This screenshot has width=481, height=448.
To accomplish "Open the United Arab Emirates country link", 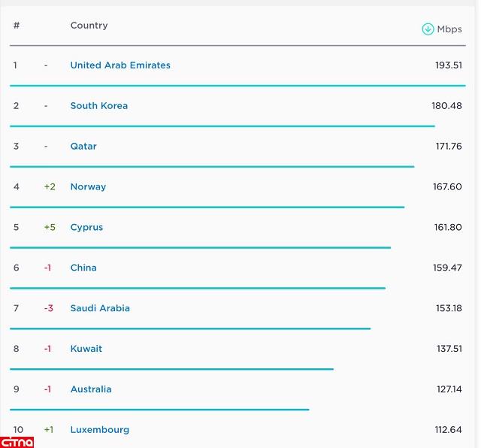I will pos(120,65).
